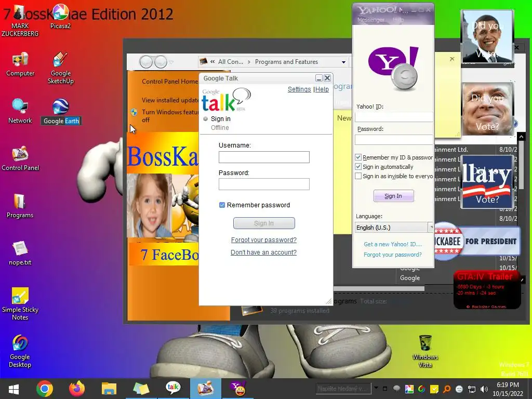Click the Google Talk Username field

click(264, 157)
